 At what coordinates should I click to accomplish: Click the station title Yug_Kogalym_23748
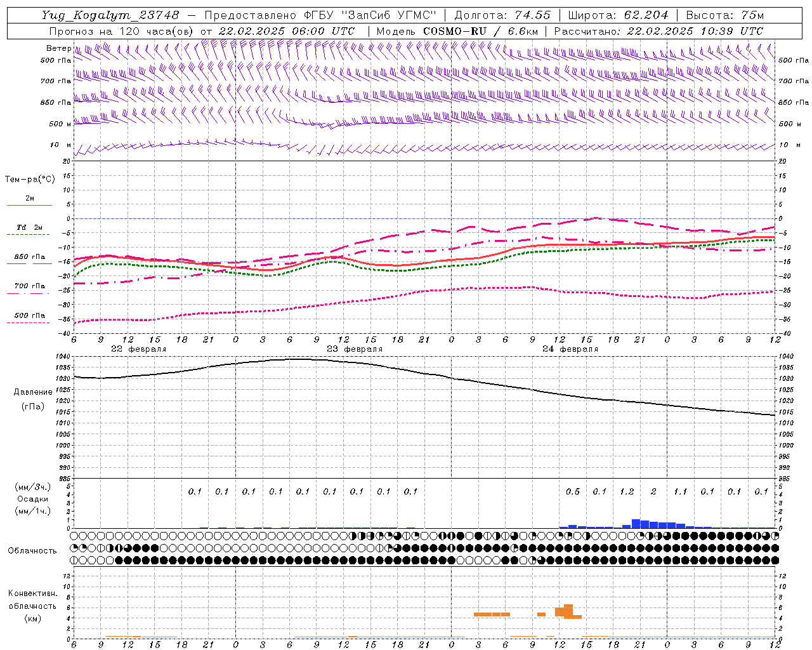(110, 15)
